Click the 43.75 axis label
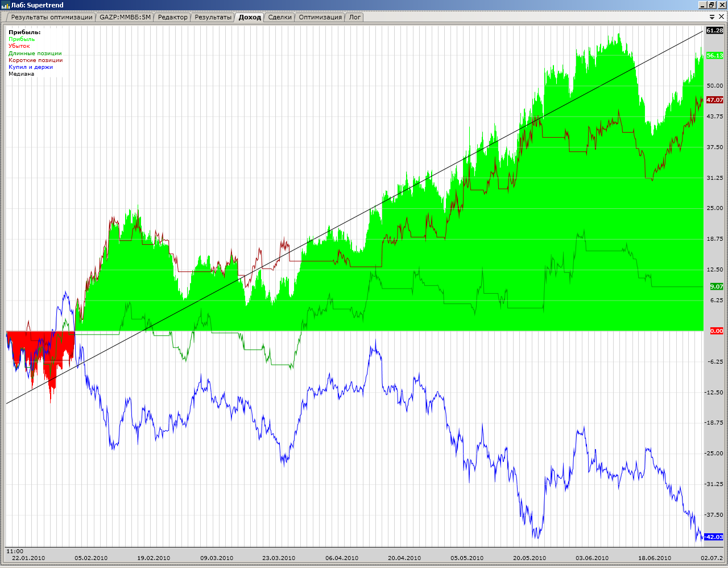 tap(715, 117)
